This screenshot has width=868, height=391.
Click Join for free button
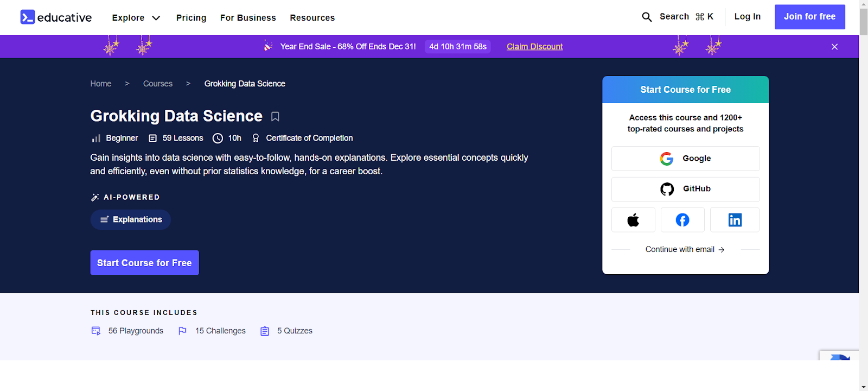click(x=809, y=17)
